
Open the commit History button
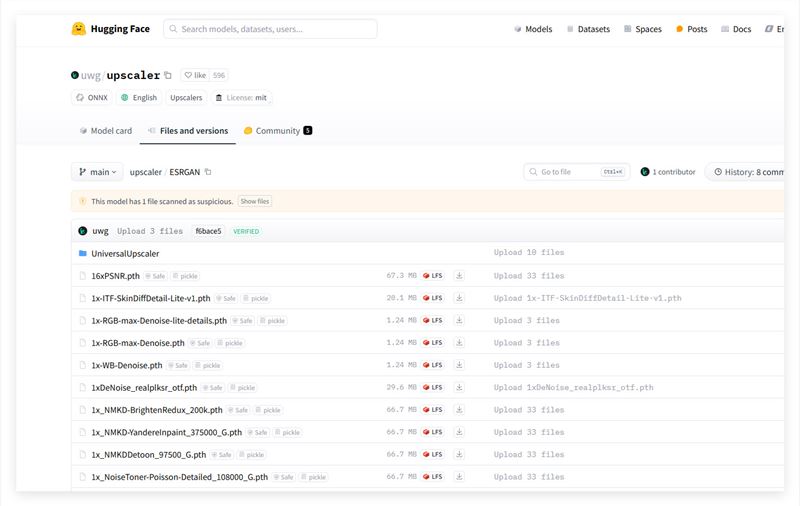pyautogui.click(x=746, y=172)
